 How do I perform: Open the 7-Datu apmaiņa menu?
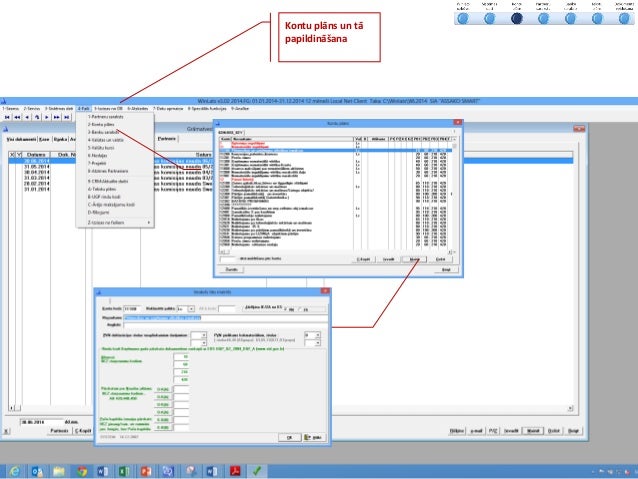[168, 109]
